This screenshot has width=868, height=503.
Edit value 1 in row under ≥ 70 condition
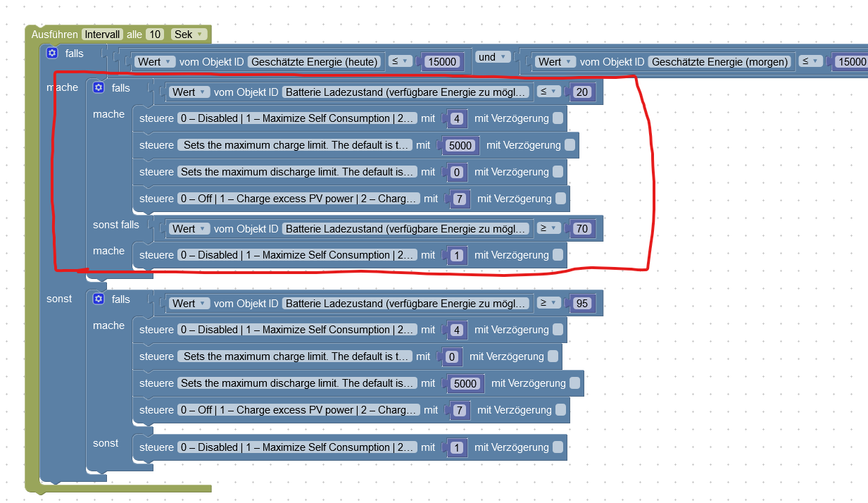pos(457,256)
